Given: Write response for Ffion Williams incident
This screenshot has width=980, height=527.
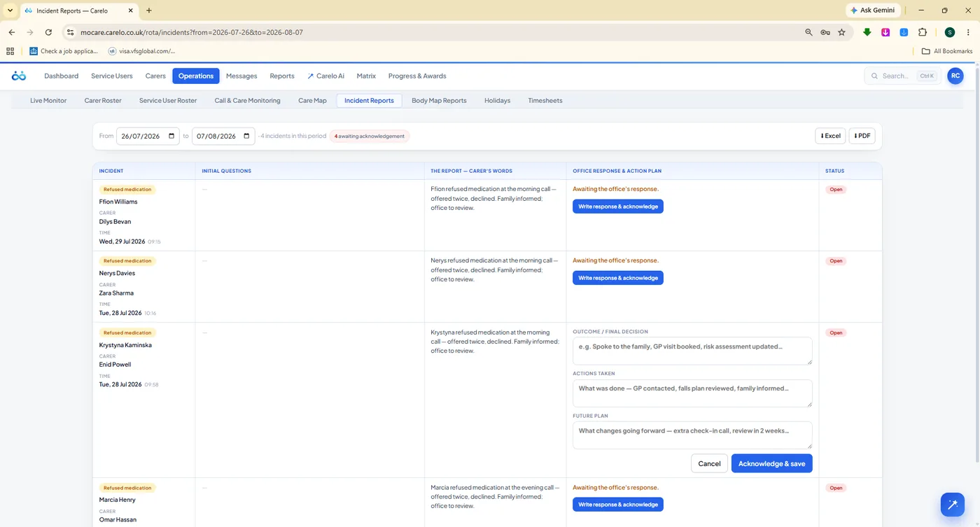Looking at the screenshot, I should coord(618,206).
